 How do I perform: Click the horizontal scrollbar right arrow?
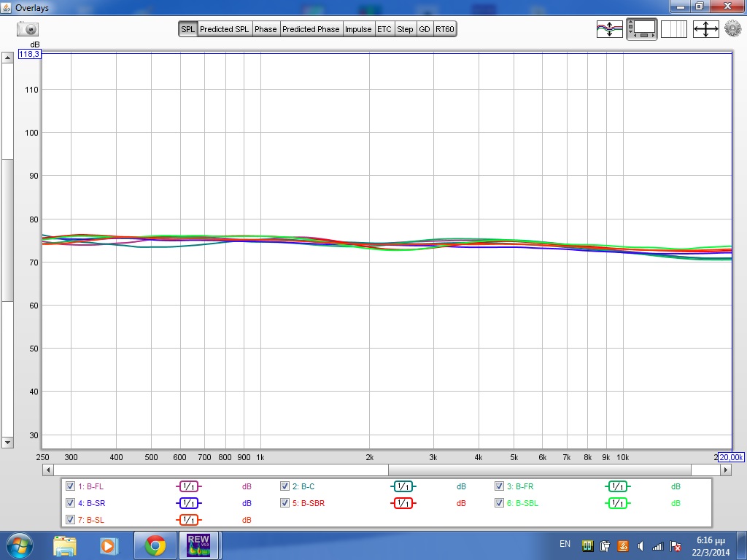tap(725, 470)
